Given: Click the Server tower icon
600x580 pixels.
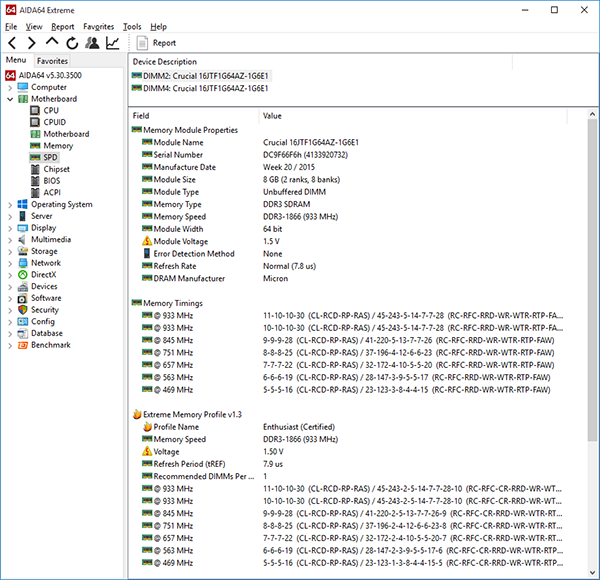Looking at the screenshot, I should [x=23, y=216].
